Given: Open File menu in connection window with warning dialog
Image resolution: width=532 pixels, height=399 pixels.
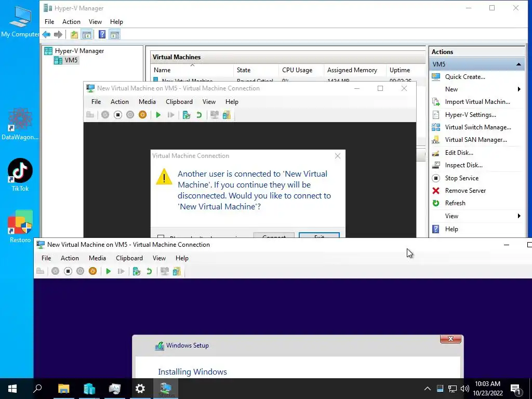Looking at the screenshot, I should coord(96,102).
